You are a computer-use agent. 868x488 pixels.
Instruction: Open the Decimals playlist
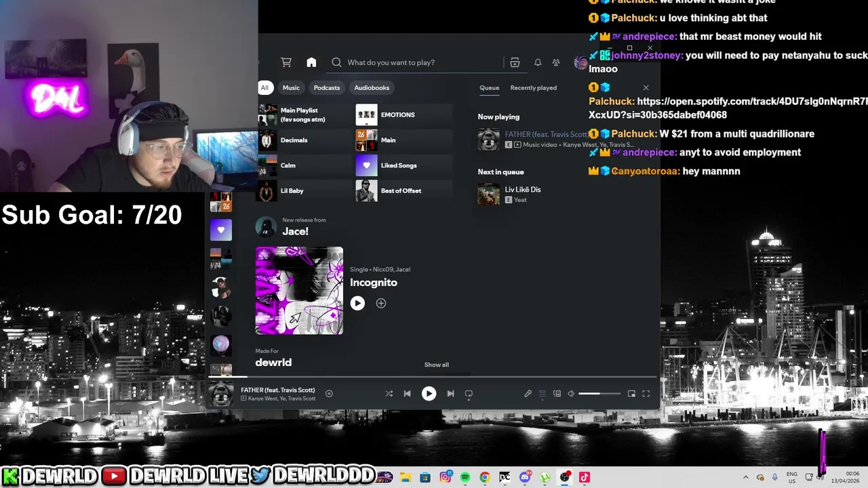(302, 140)
